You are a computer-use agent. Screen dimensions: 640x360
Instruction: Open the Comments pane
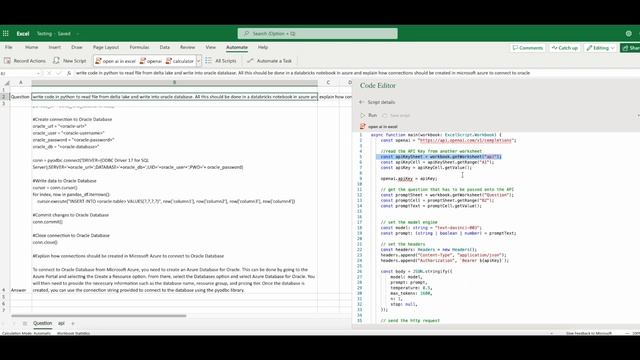coord(528,48)
